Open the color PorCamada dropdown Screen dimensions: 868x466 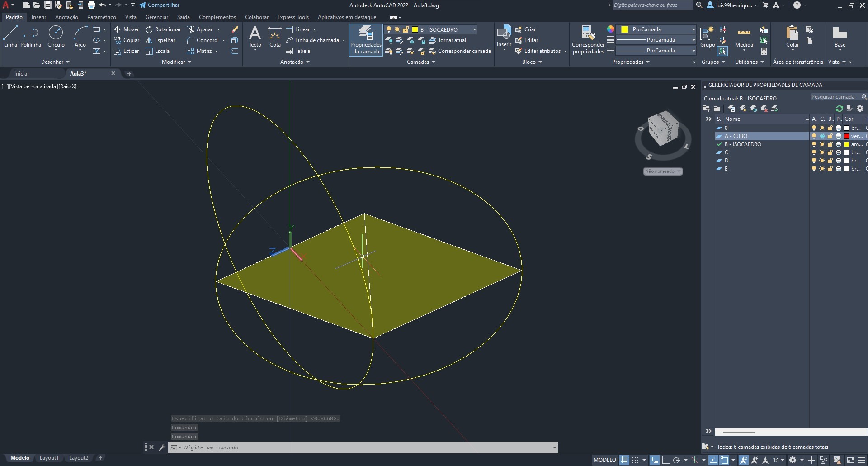click(657, 29)
